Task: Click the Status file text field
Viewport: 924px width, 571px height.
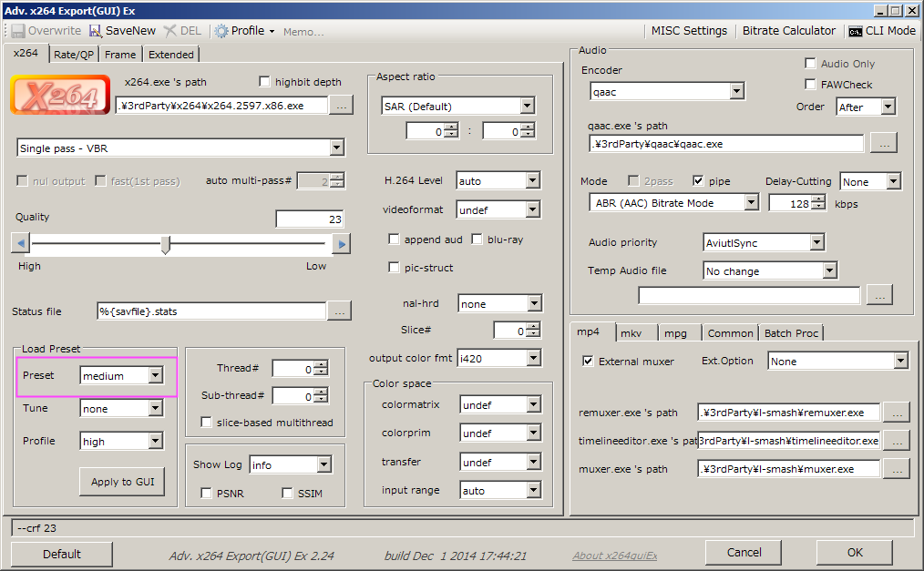Action: 211,311
